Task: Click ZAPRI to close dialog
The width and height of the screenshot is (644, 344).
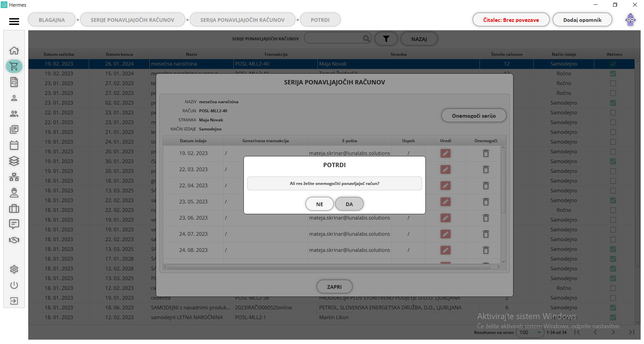Action: click(x=334, y=287)
